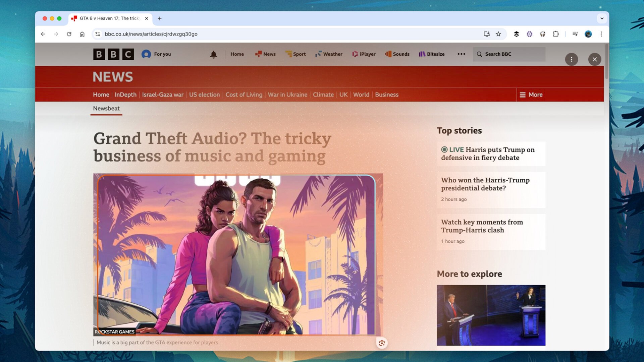Click the Search BBC magnifying glass icon
The image size is (644, 362).
point(480,54)
